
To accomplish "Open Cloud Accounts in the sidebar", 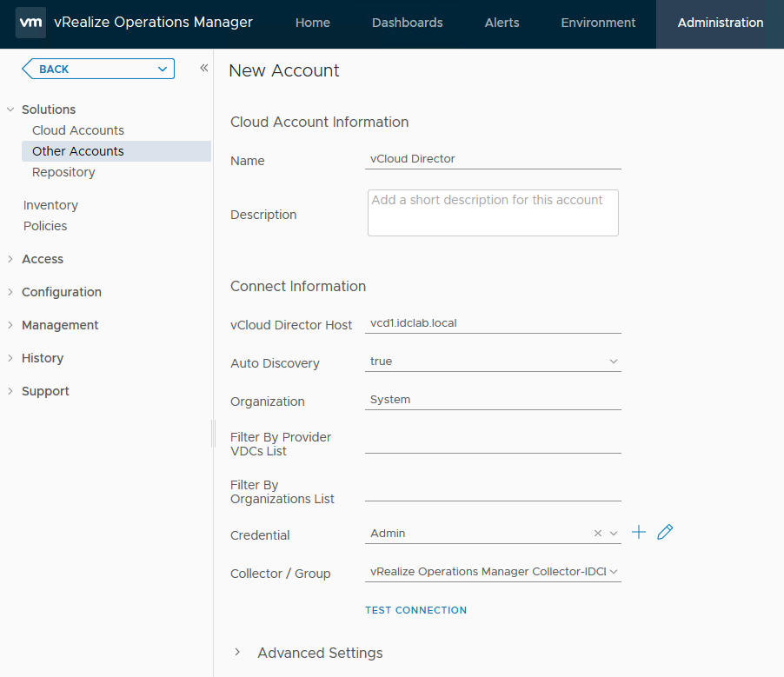I will click(78, 130).
